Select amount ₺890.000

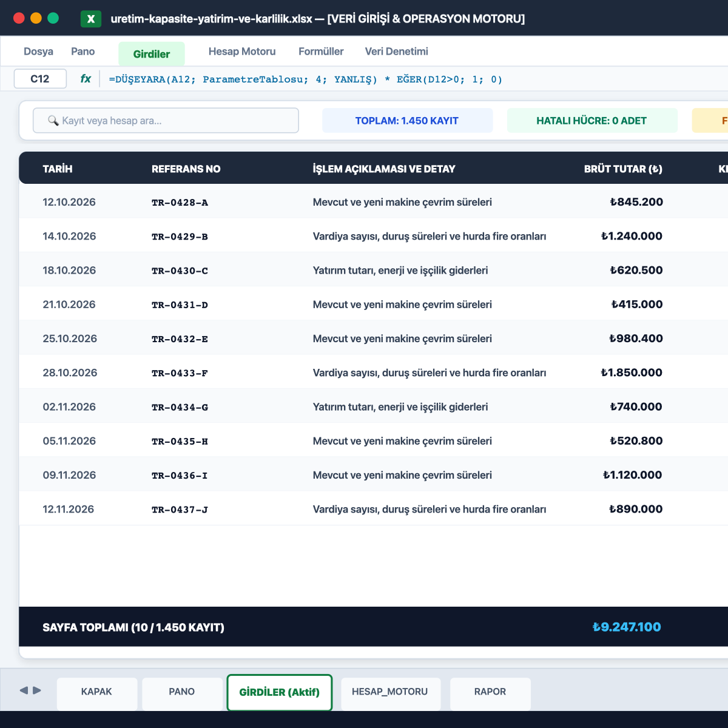tap(636, 508)
